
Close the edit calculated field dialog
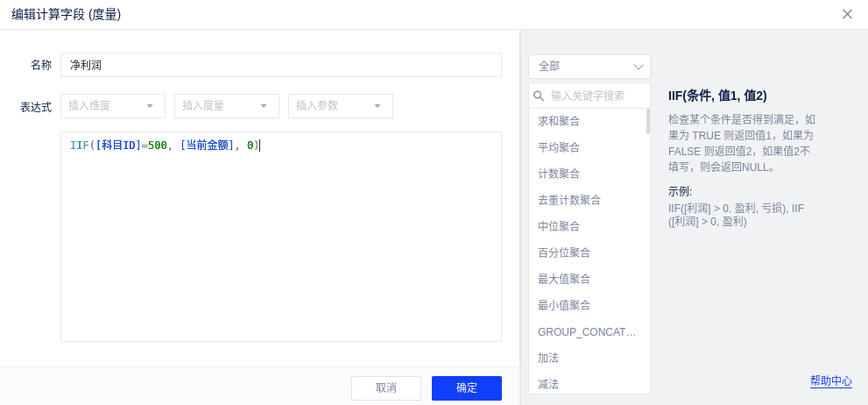point(847,14)
